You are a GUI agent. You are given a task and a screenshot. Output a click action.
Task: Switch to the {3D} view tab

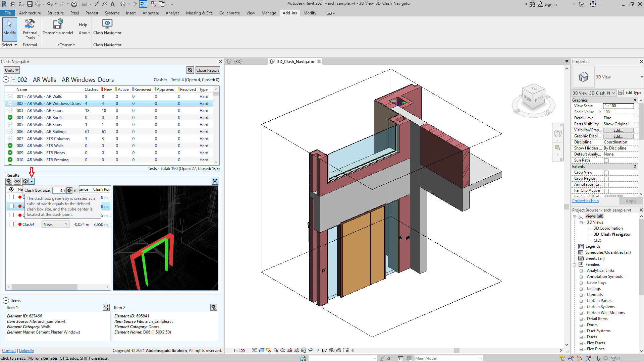click(238, 62)
